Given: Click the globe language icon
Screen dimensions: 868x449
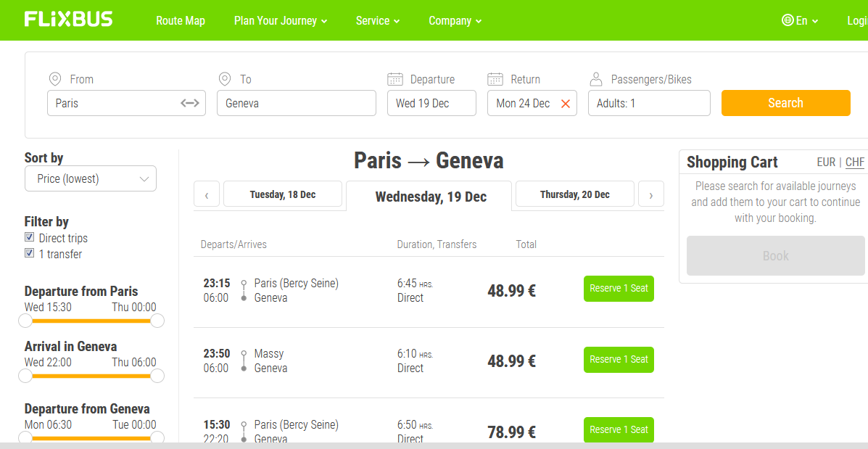Looking at the screenshot, I should [788, 20].
